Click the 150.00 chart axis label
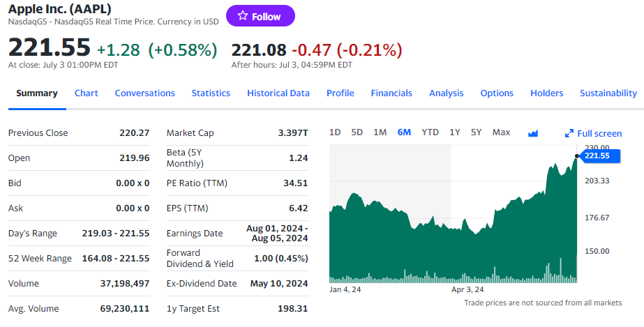The width and height of the screenshot is (644, 327). click(597, 251)
